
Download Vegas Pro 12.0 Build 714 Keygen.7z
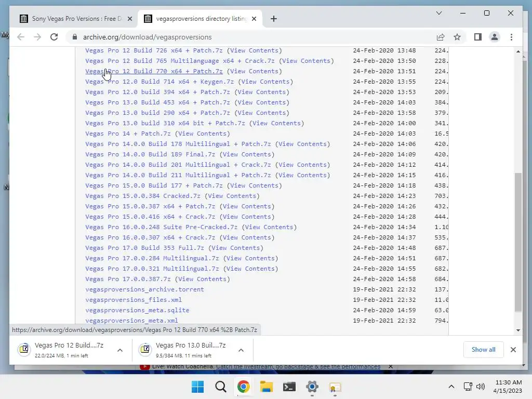click(159, 82)
